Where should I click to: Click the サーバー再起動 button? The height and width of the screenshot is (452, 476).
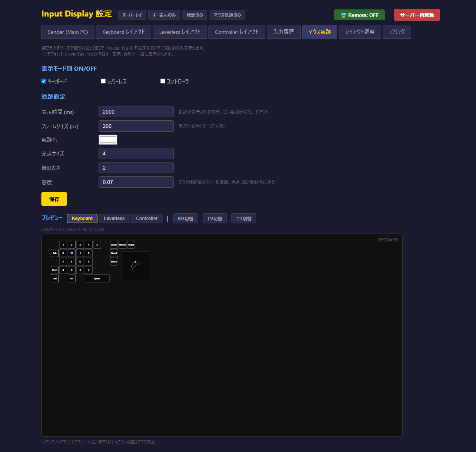417,15
